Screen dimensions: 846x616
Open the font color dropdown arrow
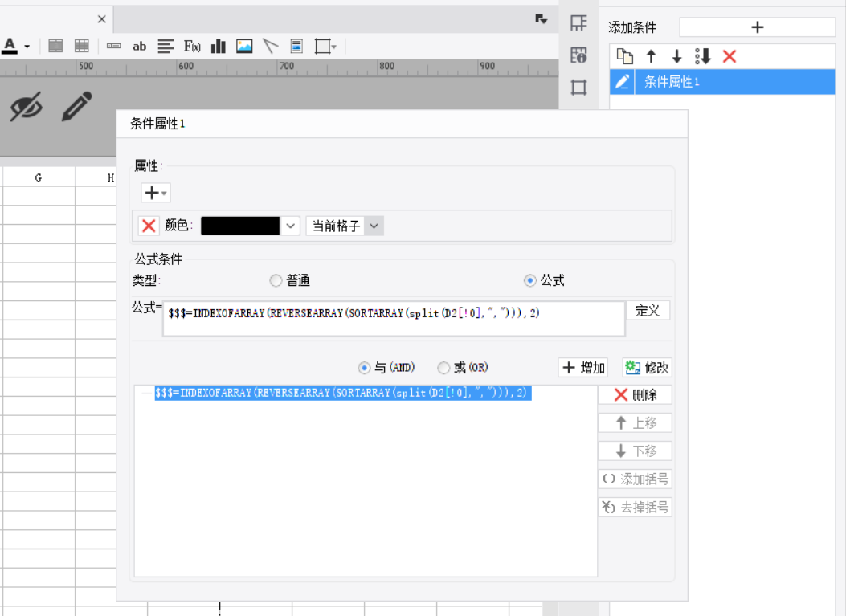point(27,47)
